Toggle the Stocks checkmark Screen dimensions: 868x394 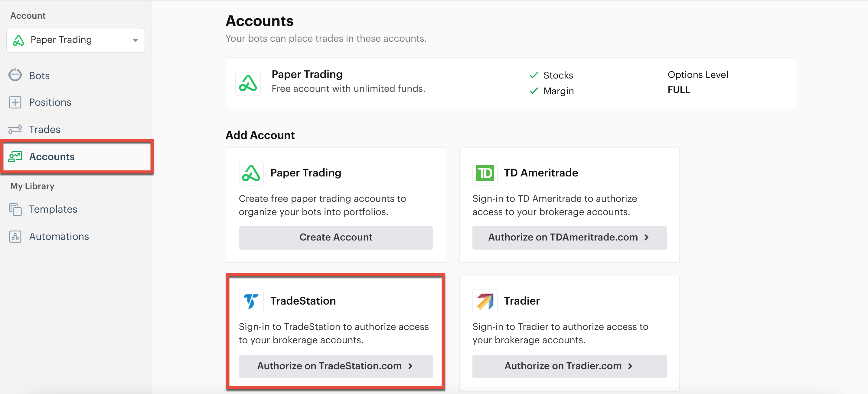click(534, 75)
